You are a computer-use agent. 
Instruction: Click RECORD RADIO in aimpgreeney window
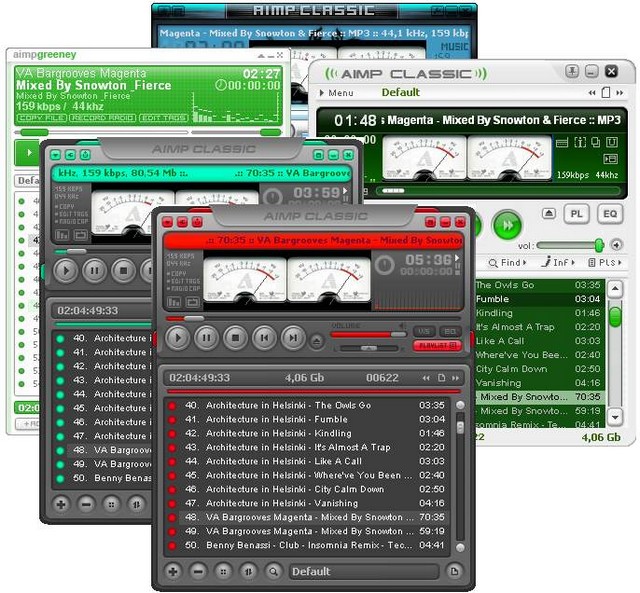pyautogui.click(x=102, y=118)
